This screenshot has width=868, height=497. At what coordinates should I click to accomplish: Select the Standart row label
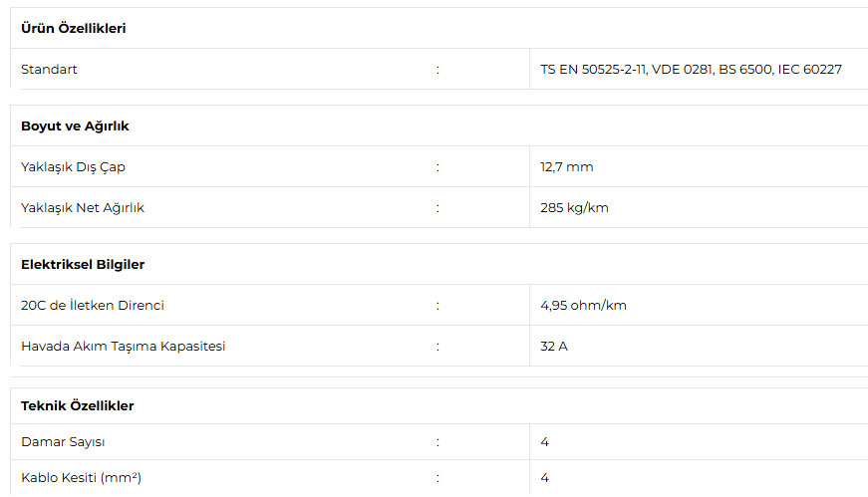tap(49, 69)
